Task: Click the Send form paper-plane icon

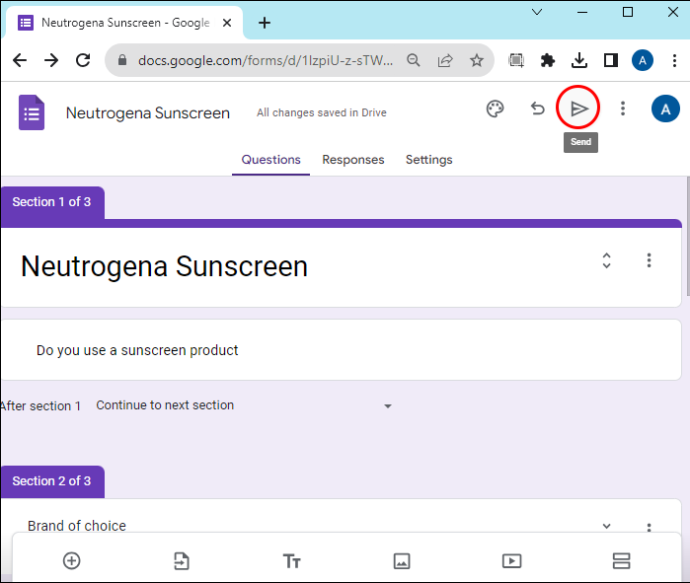Action: [x=578, y=108]
